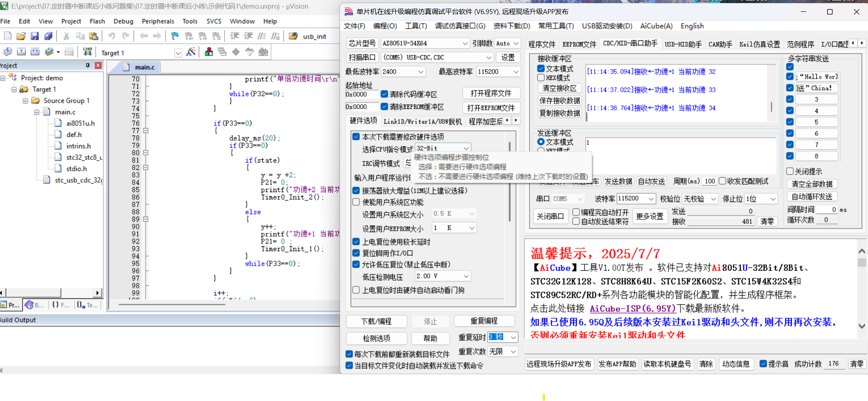Screen dimensions: 868x401
Task: Open the Target 1 dropdown in µVision
Action: tap(178, 53)
